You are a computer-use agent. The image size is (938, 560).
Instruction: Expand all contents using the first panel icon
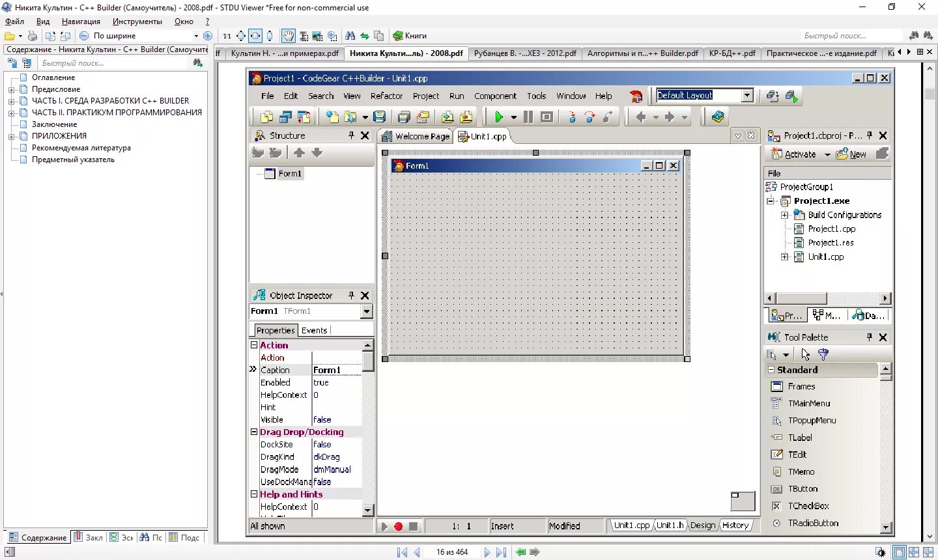(x=12, y=63)
